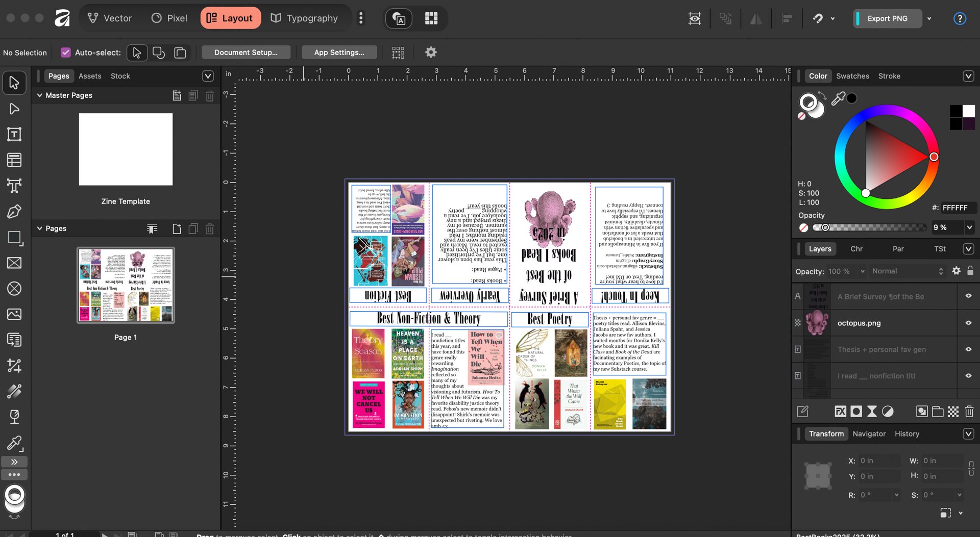980x537 pixels.
Task: Hide the octopus.png layer
Action: (x=968, y=323)
